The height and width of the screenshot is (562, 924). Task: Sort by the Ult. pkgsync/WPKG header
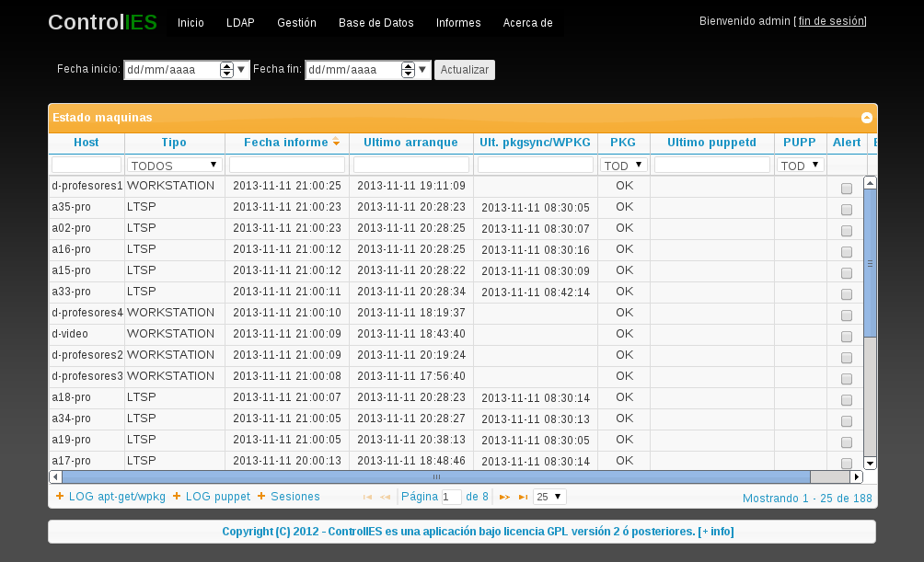coord(535,143)
